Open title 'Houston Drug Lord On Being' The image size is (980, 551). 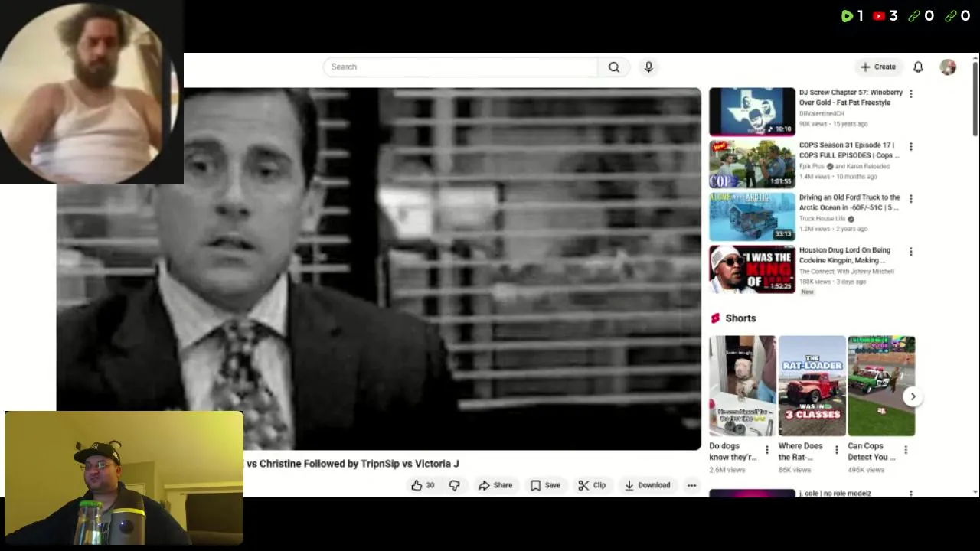click(844, 255)
